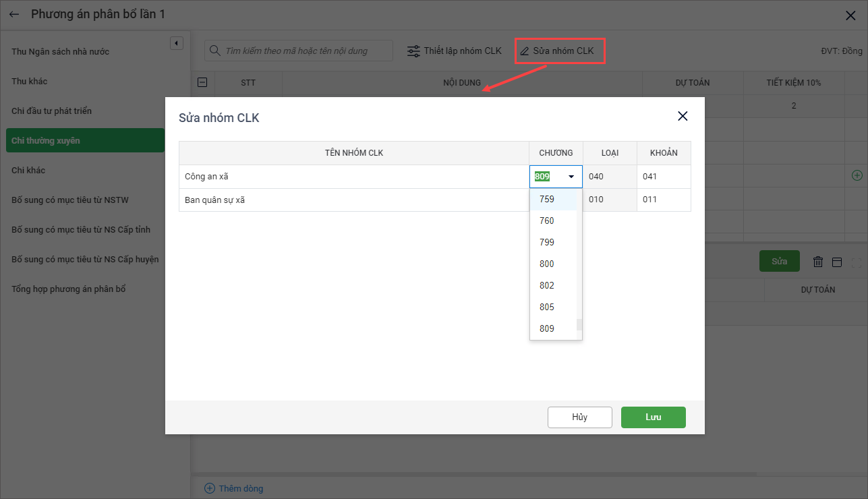Collapse the left sidebar panel arrow

(x=176, y=43)
